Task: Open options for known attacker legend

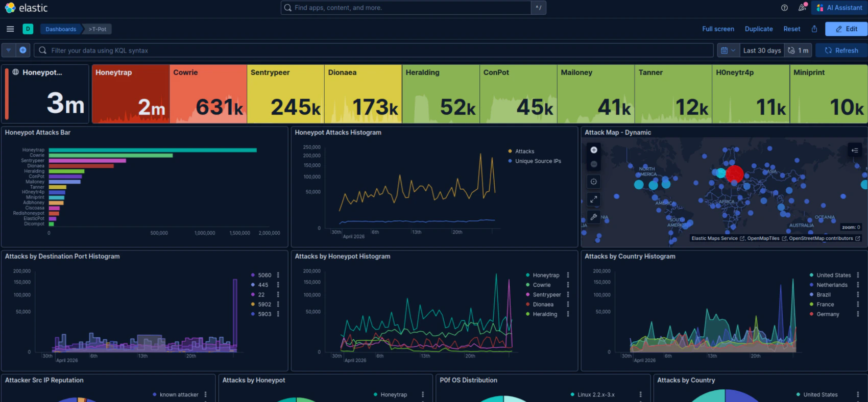Action: [x=206, y=394]
